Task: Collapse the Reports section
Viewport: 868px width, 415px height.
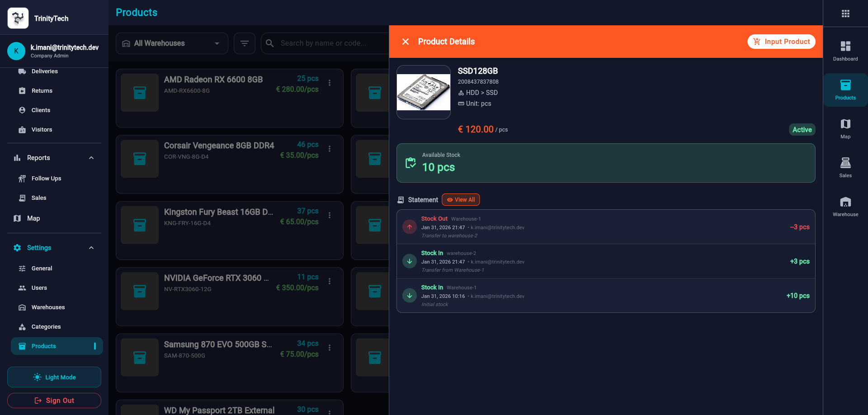Action: (x=91, y=158)
